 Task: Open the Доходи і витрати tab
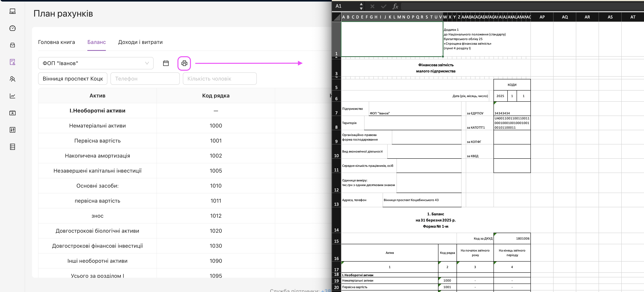click(x=140, y=42)
